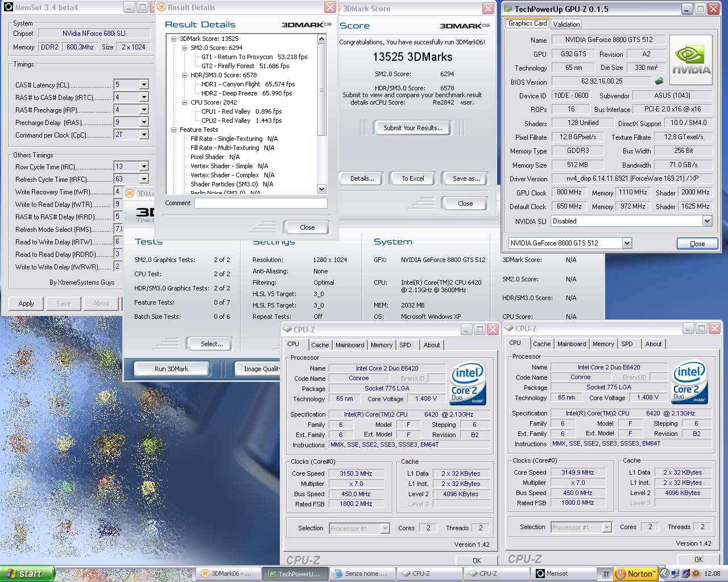Click GPU-Z title bar icon
This screenshot has height=582, width=728.
[x=507, y=9]
